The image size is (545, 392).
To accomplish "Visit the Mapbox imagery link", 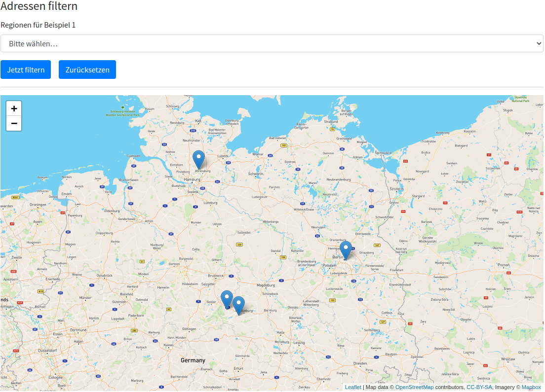I will point(531,387).
